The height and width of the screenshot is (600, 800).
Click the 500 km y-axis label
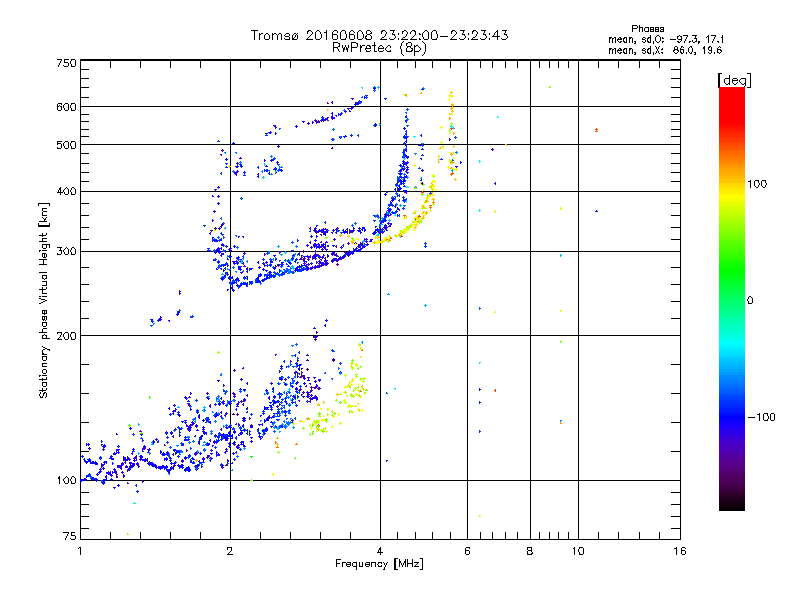tap(66, 145)
